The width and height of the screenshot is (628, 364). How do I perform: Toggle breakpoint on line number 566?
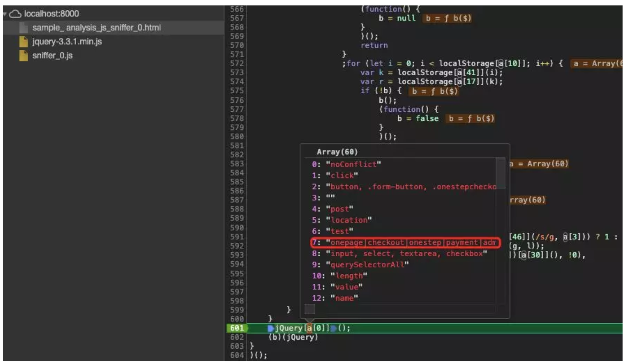(x=237, y=10)
